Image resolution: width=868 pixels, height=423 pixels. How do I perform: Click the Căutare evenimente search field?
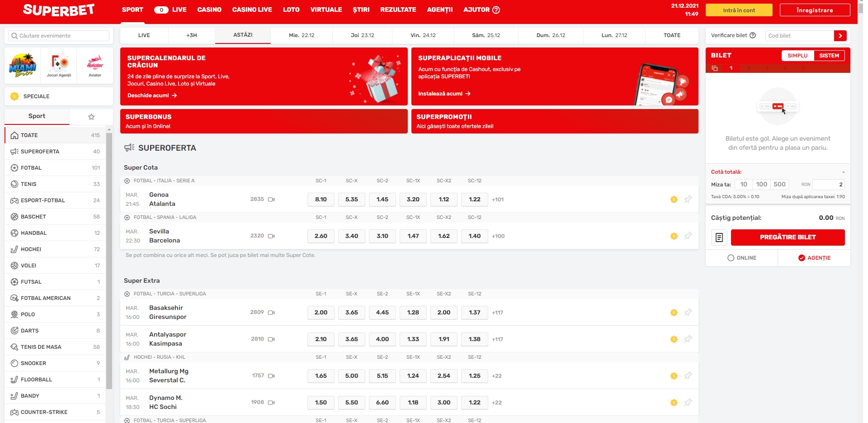pyautogui.click(x=59, y=36)
